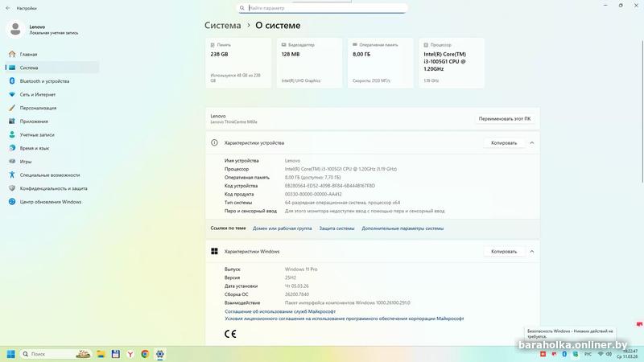
Task: Collapse Характеристики Windows section chevron
Action: pyautogui.click(x=532, y=252)
